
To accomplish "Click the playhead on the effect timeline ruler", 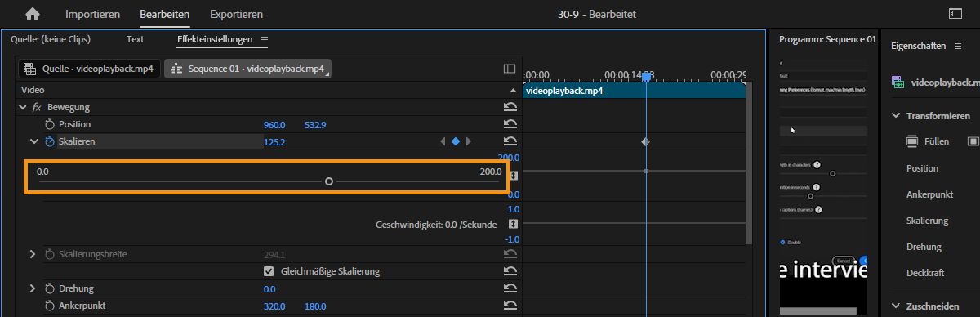I will coord(646,76).
